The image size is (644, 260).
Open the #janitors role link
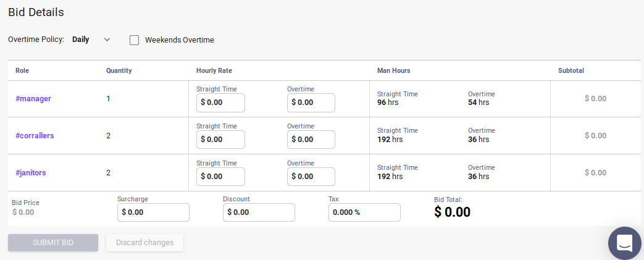[x=31, y=173]
